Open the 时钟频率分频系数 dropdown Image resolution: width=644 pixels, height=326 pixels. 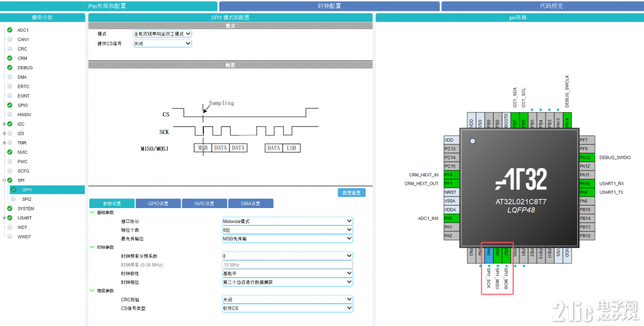[x=287, y=256]
